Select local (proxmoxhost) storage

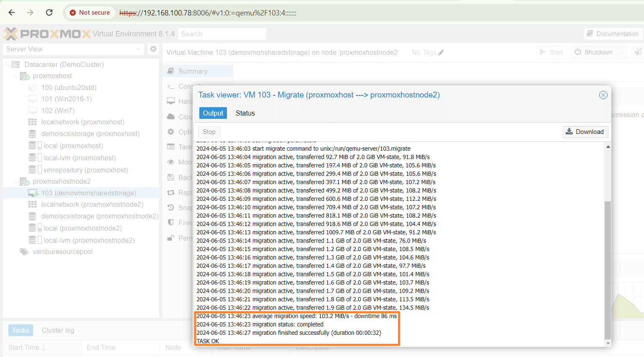pyautogui.click(x=73, y=146)
